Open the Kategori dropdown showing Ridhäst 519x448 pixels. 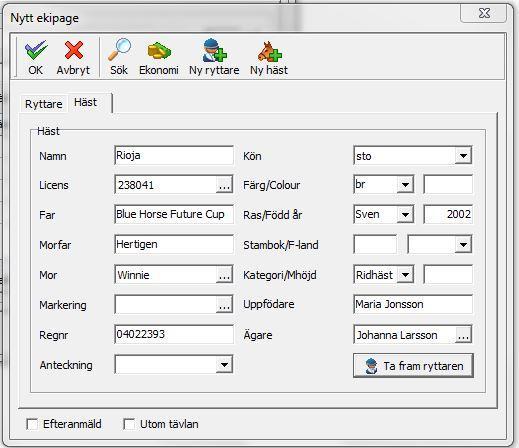pos(405,275)
